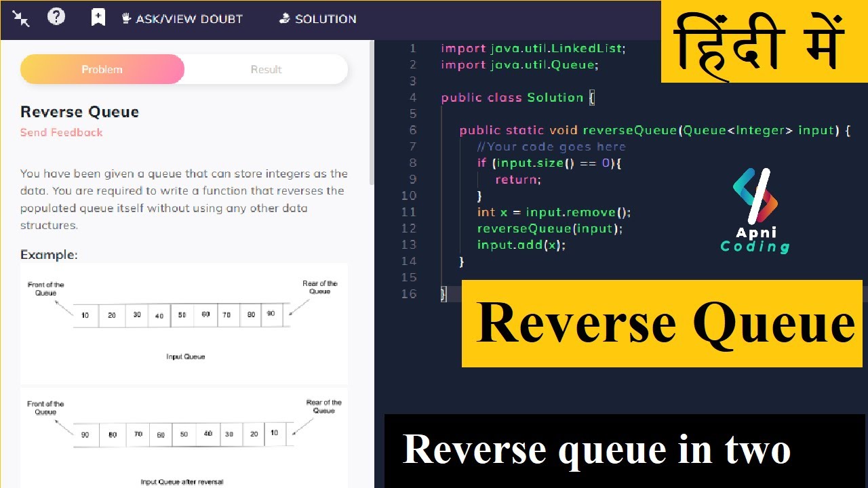Click the Apni Coding logo
Screen dimensions: 868x488
coord(755,211)
